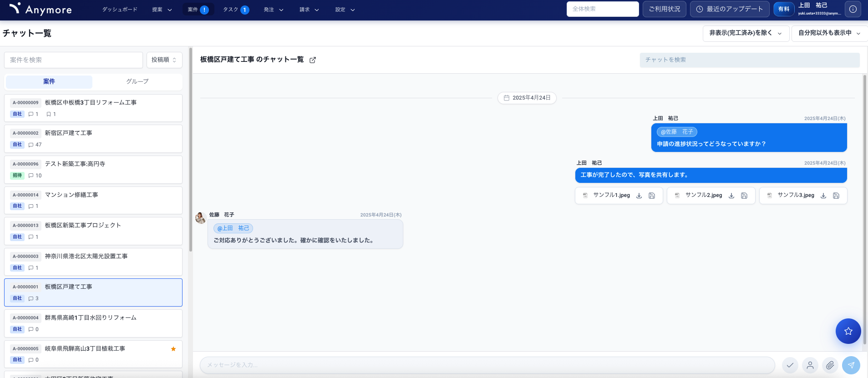
Task: Open the 提案 dropdown menu
Action: (x=162, y=10)
